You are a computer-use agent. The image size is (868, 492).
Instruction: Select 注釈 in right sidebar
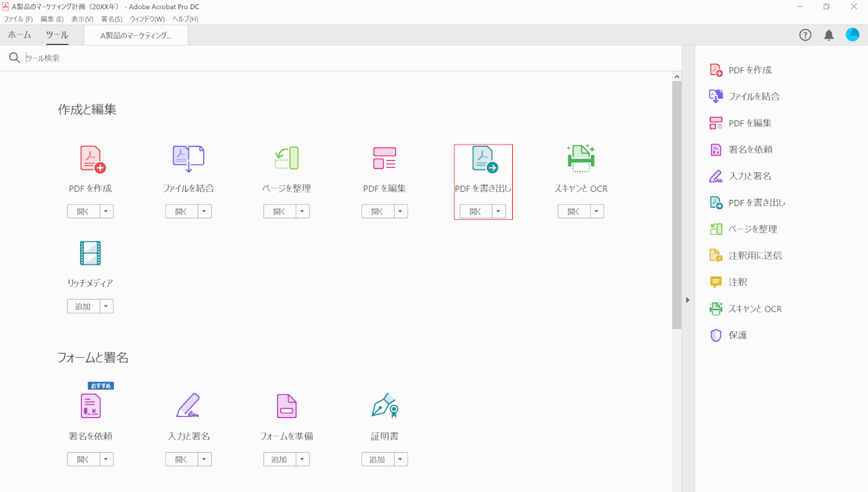pos(728,282)
